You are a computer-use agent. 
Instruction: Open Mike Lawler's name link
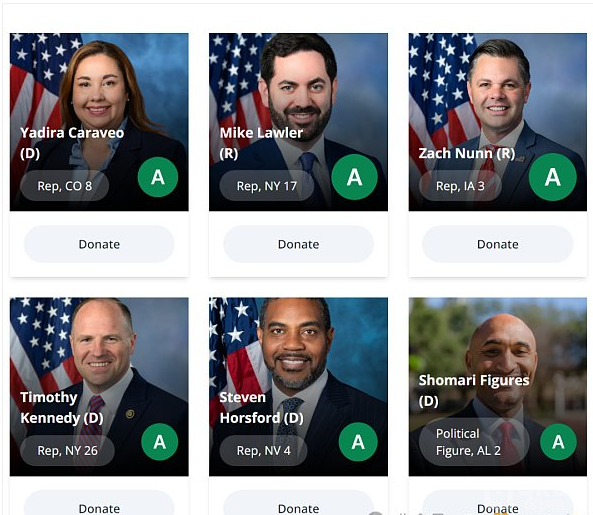(x=261, y=143)
